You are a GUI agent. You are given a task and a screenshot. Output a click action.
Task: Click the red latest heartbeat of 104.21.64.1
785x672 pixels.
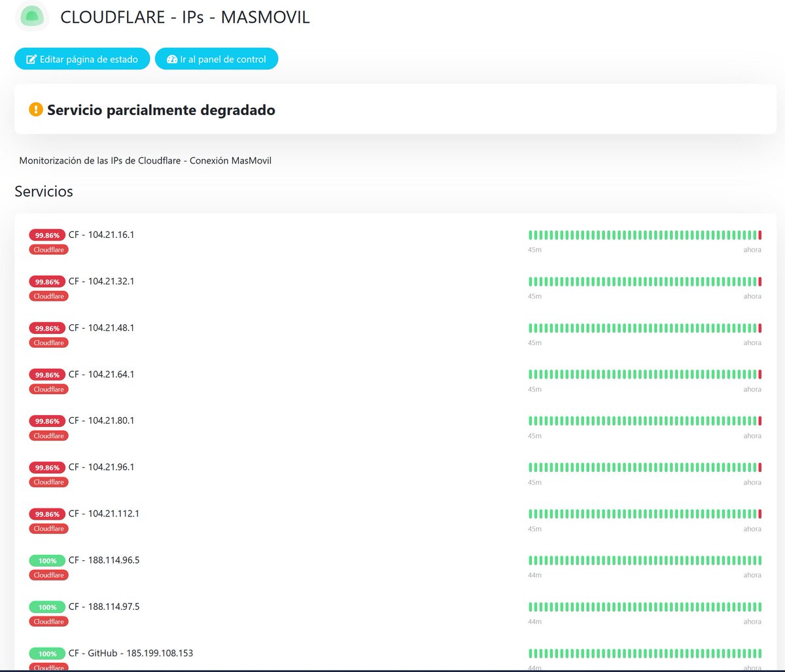click(760, 374)
